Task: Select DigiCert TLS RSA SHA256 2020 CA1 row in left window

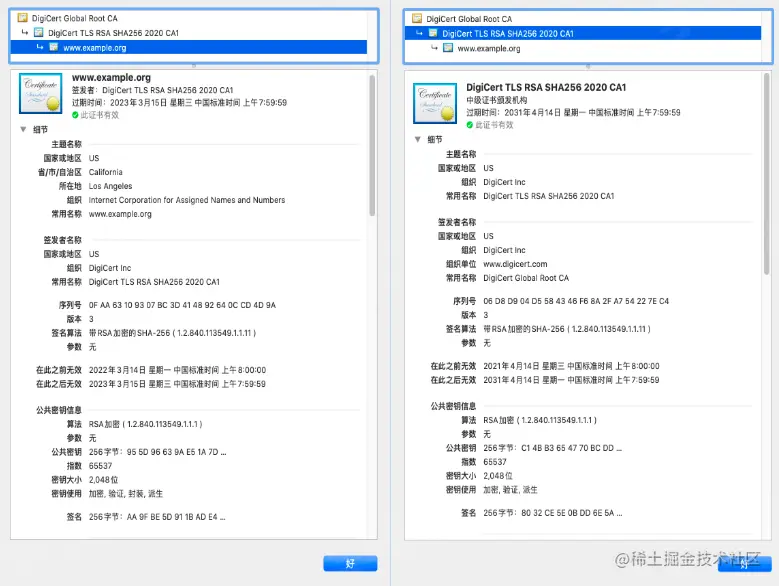Action: pyautogui.click(x=189, y=33)
